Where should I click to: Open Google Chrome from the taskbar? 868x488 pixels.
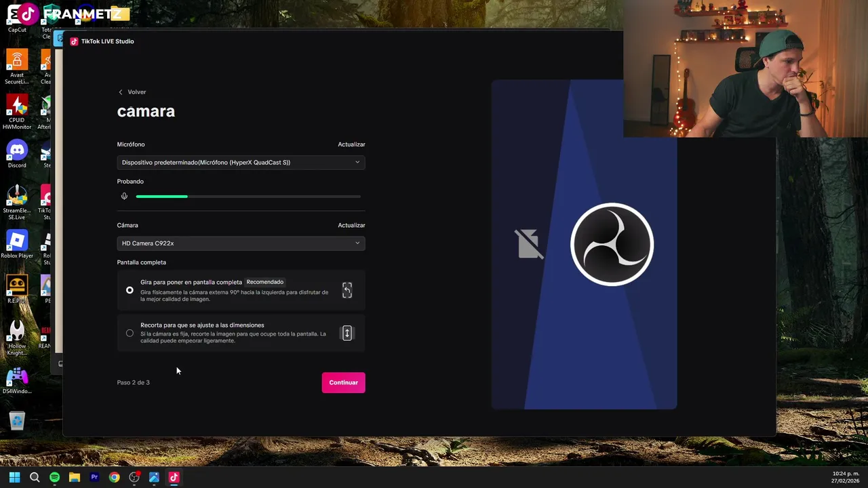click(114, 477)
